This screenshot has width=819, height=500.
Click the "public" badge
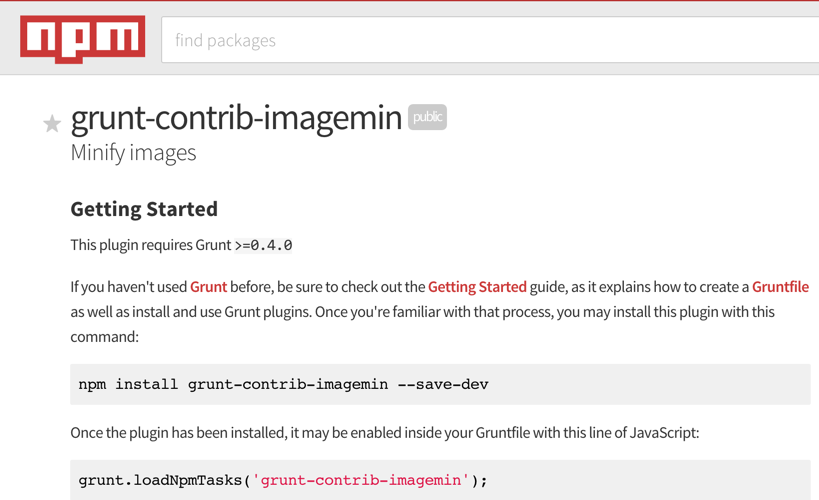click(427, 117)
